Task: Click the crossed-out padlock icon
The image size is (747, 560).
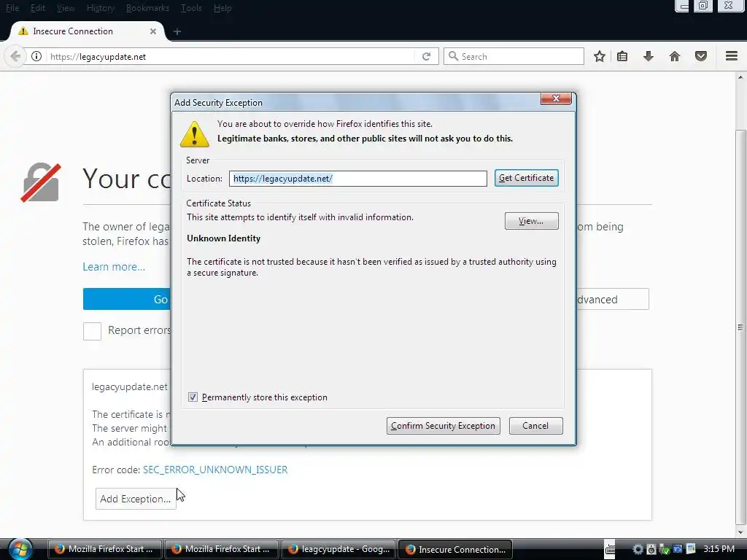Action: (x=41, y=183)
